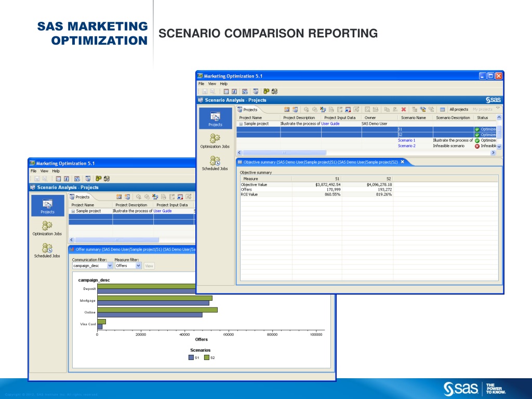Click the gears-with-clock icon in the back window's main toolbar
The height and width of the screenshot is (399, 532).
pyautogui.click(x=107, y=179)
